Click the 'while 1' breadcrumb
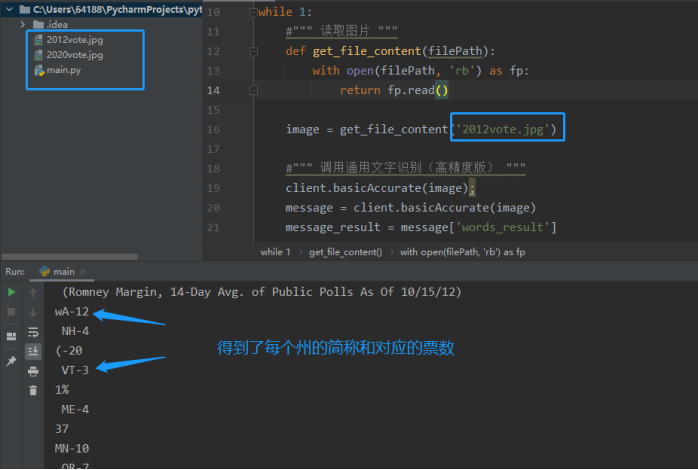The width and height of the screenshot is (698, 470). [276, 252]
